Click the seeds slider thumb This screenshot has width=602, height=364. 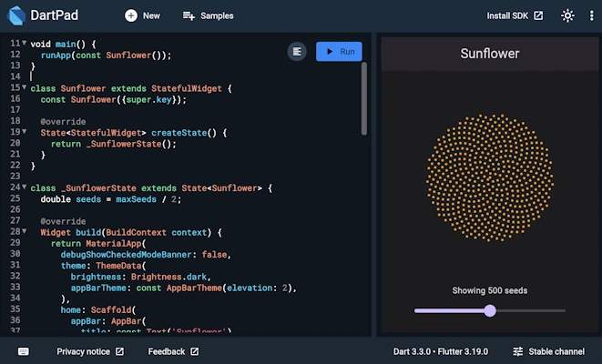tap(490, 310)
